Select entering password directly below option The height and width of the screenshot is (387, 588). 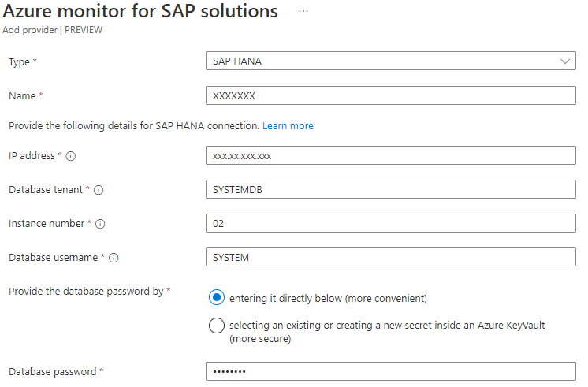[x=217, y=298]
